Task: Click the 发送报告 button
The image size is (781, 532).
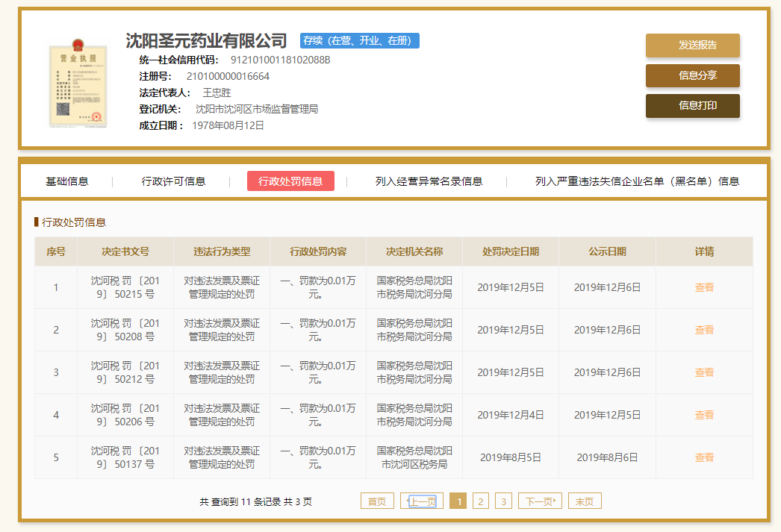Action: click(692, 45)
